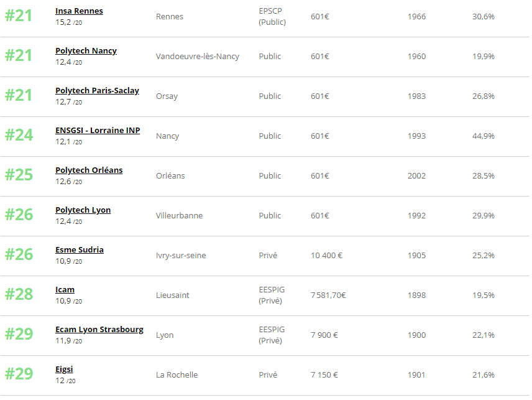Screen dimensions: 532x400
Task: Click the Icam school link
Action: (65, 290)
